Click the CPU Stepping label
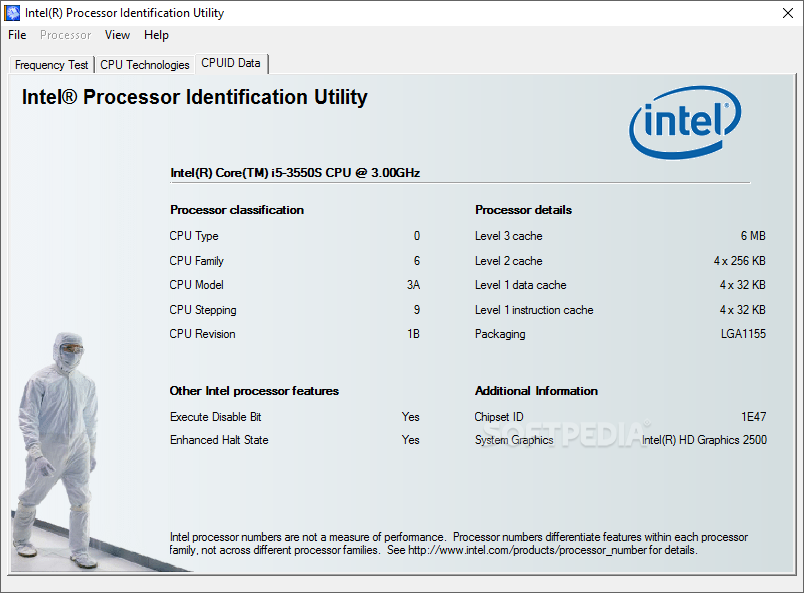This screenshot has height=593, width=804. pyautogui.click(x=203, y=310)
